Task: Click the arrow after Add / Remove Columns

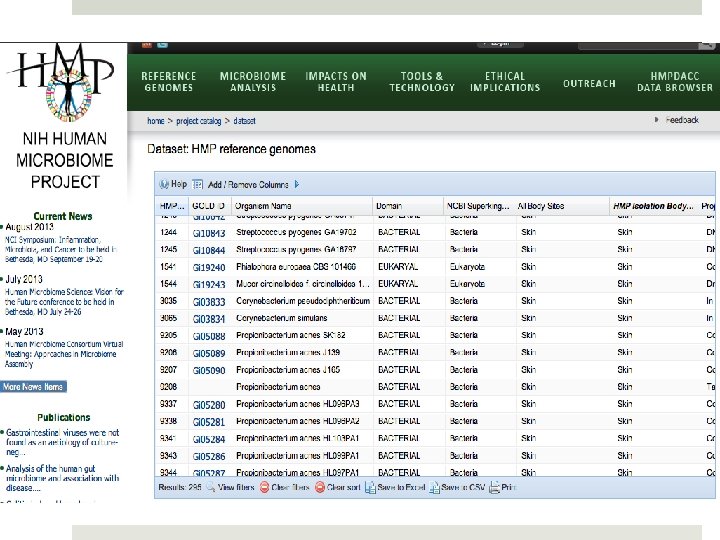Action: [x=297, y=184]
